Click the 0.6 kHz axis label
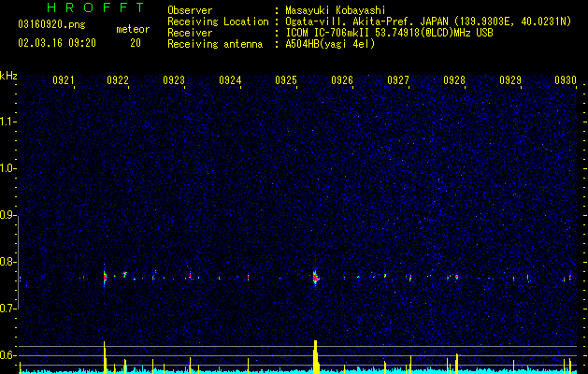This screenshot has height=374, width=588. tap(7, 355)
